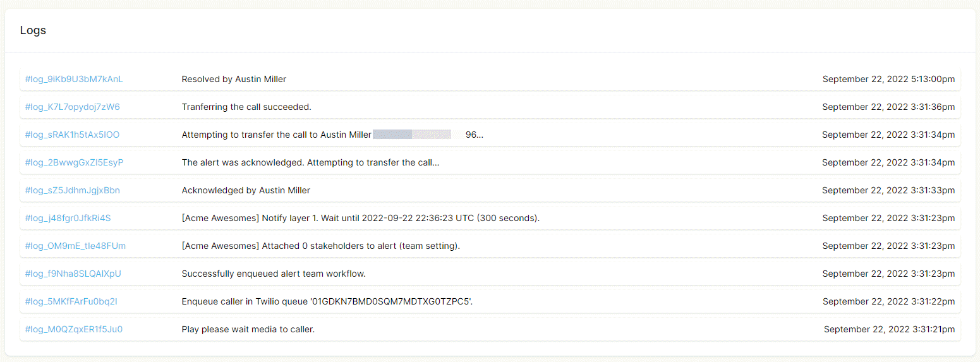This screenshot has width=980, height=362.
Task: Click the "Enqueue caller in Twilio queue" message
Action: coord(327,301)
